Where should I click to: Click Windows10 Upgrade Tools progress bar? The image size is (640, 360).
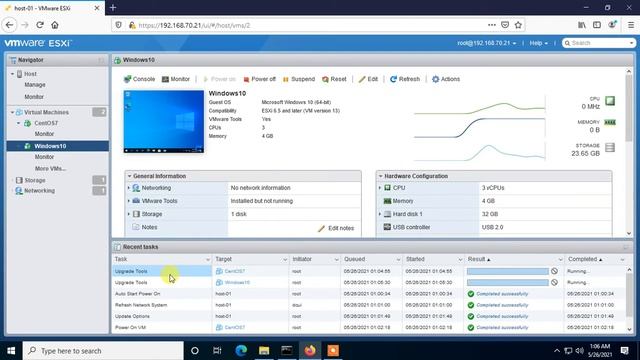507,282
